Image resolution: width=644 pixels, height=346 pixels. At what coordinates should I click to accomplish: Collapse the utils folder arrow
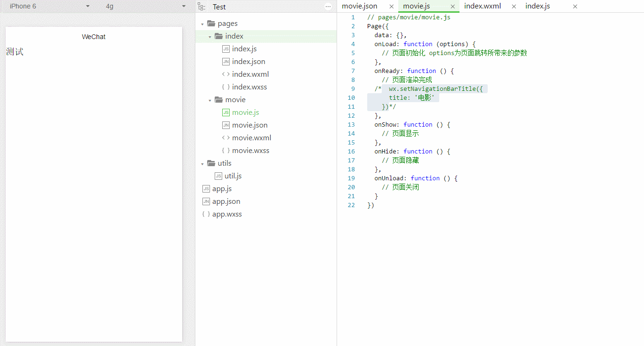tap(202, 164)
